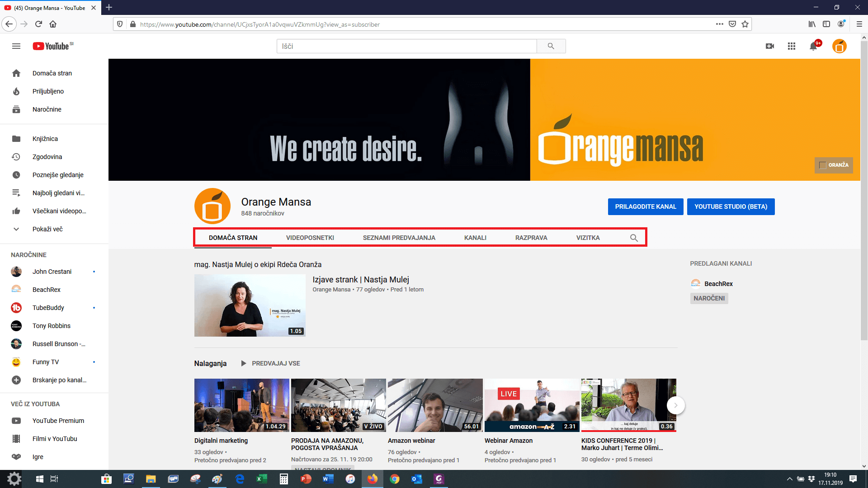868x488 pixels.
Task: Toggle the NAROČENI subscription button for BeachRex
Action: click(709, 298)
